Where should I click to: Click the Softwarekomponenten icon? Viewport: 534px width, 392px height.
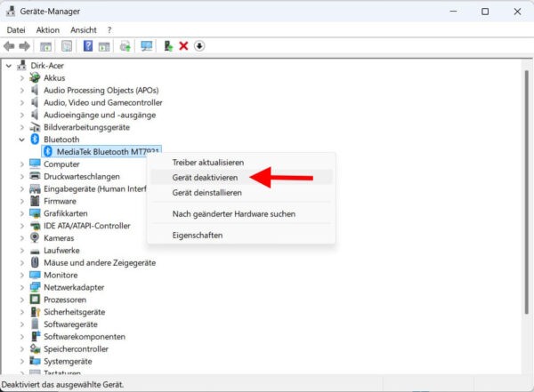click(36, 336)
